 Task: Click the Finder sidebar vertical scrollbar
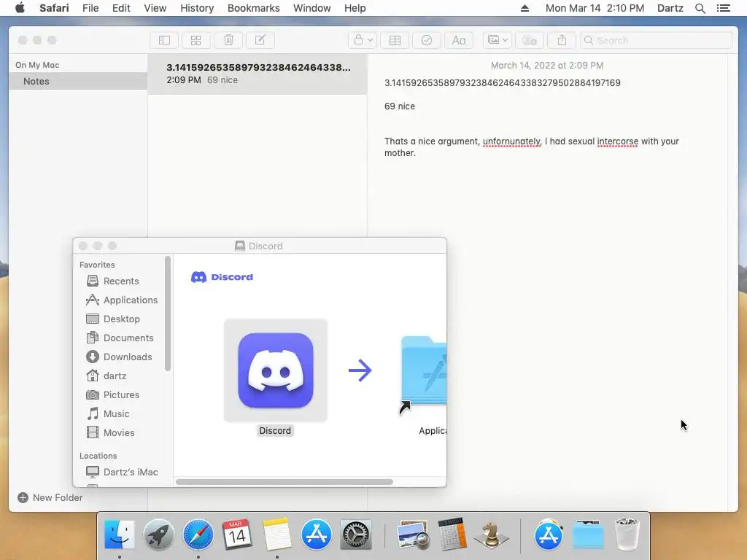tap(167, 314)
